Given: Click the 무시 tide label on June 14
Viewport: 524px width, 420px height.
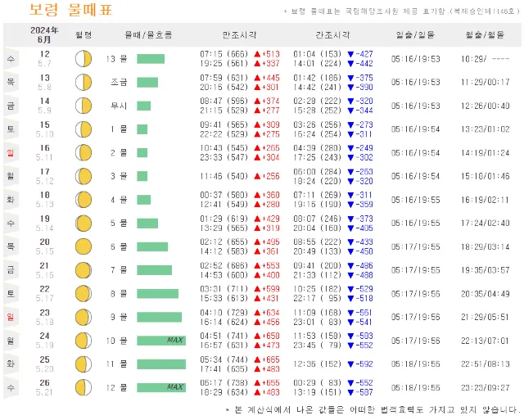Looking at the screenshot, I should [119, 106].
